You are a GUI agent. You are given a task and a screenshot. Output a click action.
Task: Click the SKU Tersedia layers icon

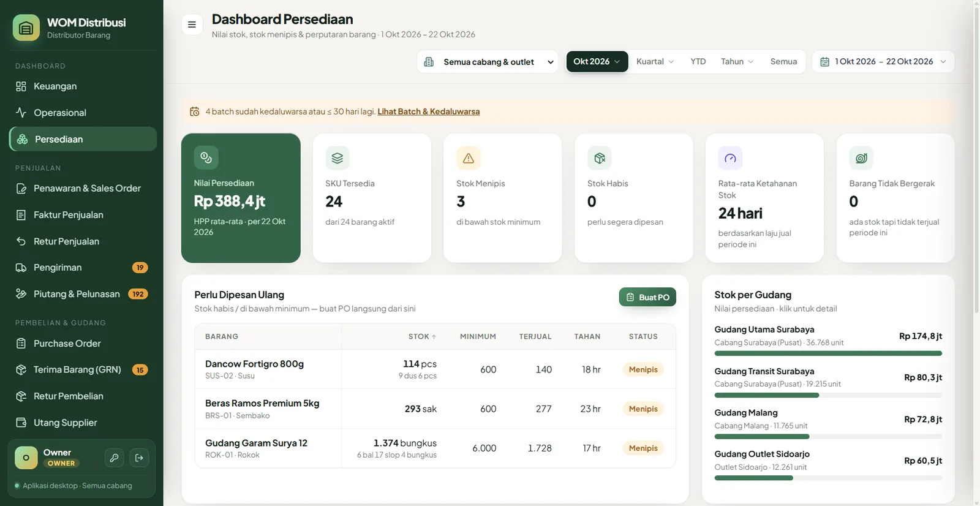pyautogui.click(x=337, y=158)
